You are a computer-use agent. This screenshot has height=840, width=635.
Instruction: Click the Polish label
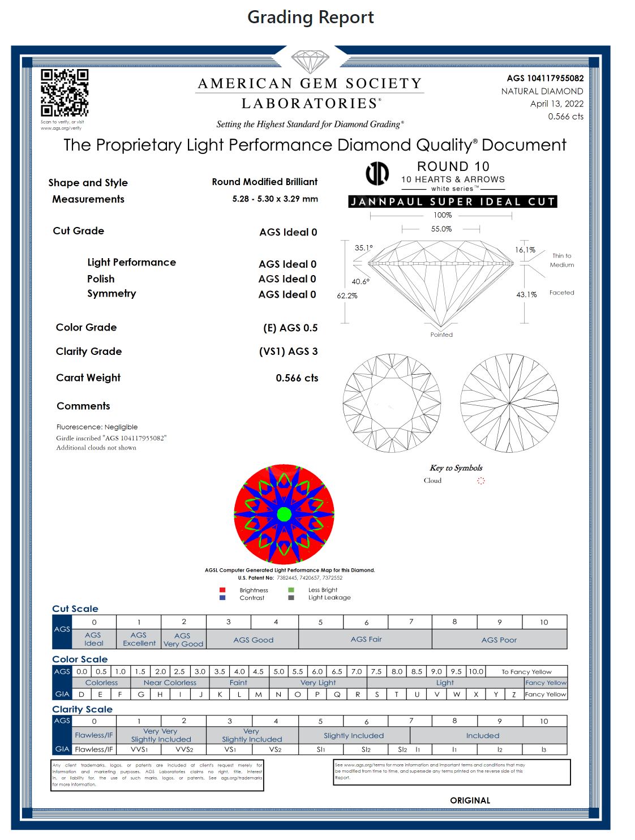101,279
